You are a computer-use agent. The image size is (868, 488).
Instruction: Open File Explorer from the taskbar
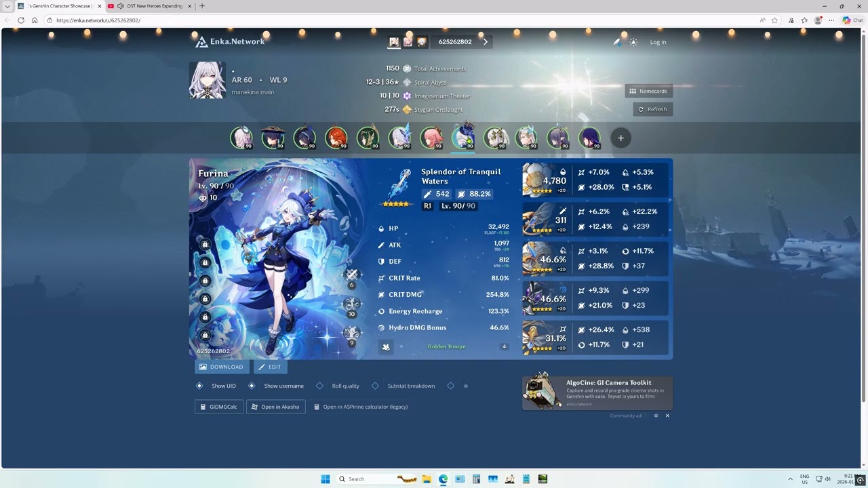click(427, 479)
